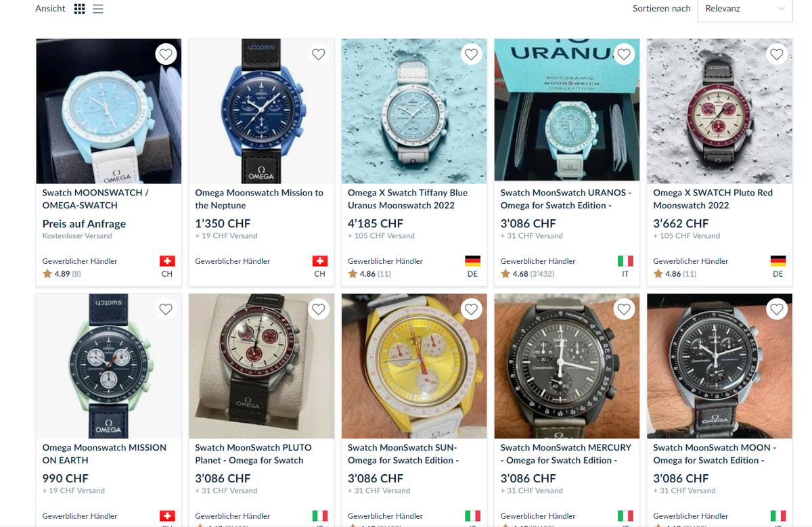Save MoonSwatch MOON watch to favorites
The image size is (812, 527).
(777, 309)
